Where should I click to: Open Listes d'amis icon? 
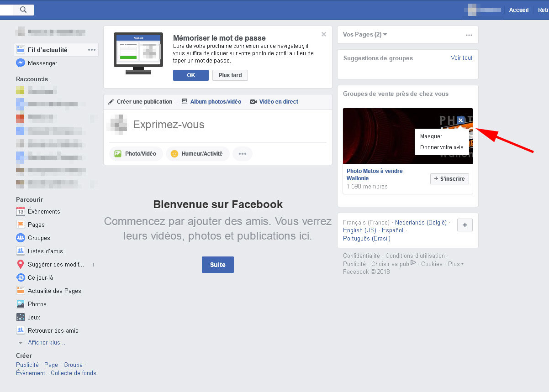click(x=20, y=251)
